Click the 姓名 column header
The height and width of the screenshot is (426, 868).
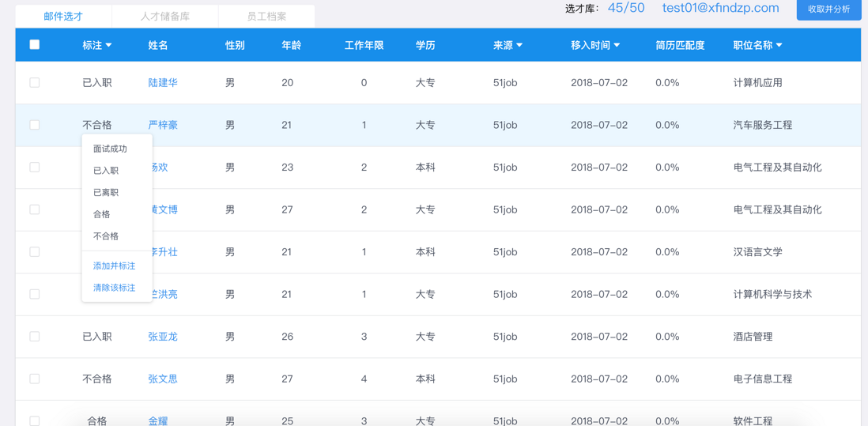[158, 45]
